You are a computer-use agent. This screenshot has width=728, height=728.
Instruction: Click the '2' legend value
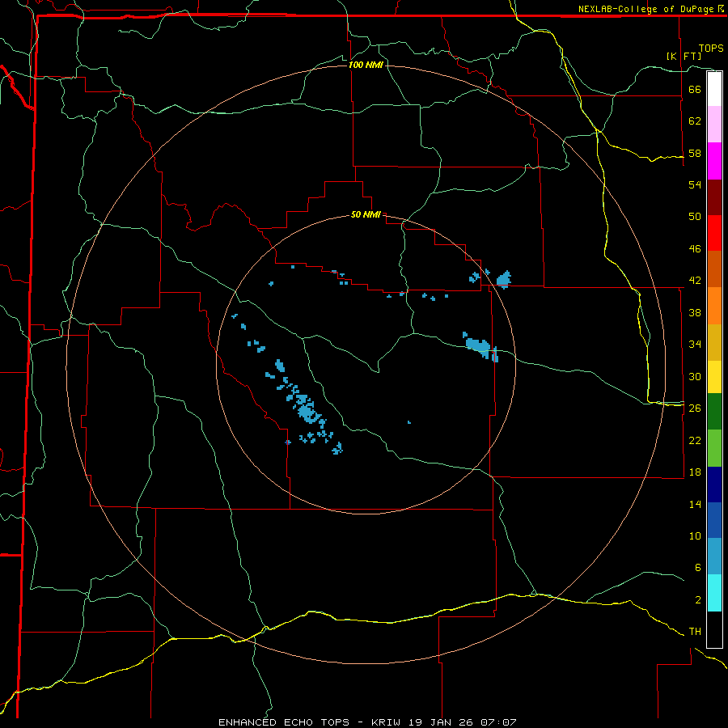697,599
